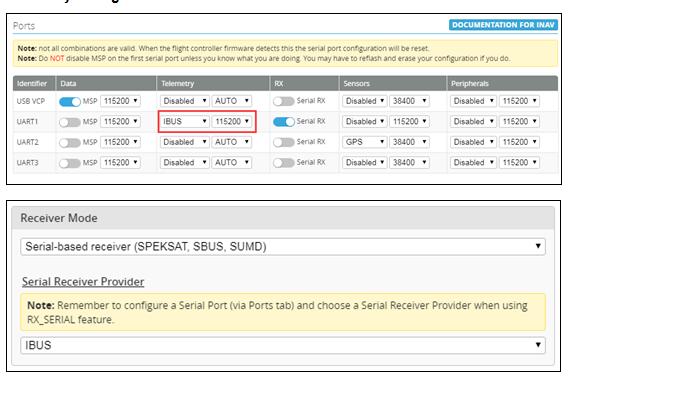Open UART3 sensors 38400 baud dropdown
Viewport: 678px width, 395px height.
(x=409, y=163)
